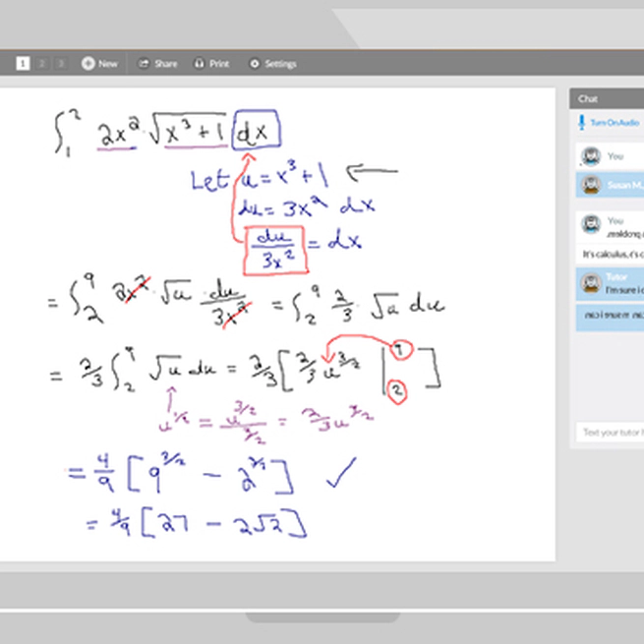Click the blue check mark on whiteboard
This screenshot has height=644, width=644.
click(339, 472)
